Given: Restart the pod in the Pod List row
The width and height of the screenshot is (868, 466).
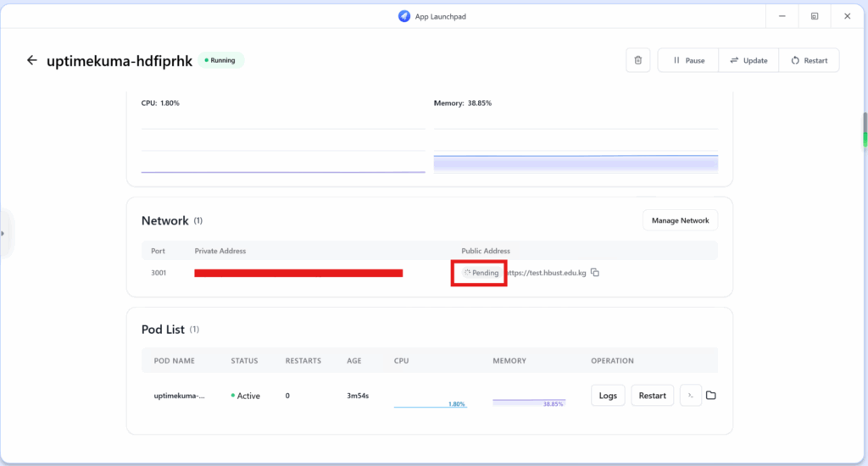Looking at the screenshot, I should (652, 396).
